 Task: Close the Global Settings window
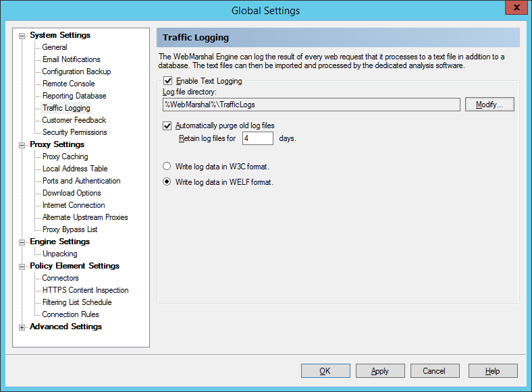(516, 7)
